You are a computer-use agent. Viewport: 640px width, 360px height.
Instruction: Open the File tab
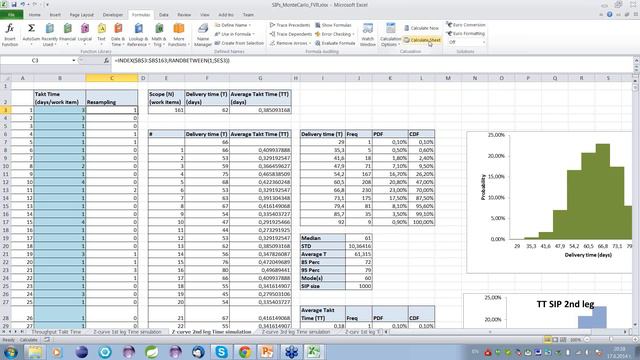pos(11,15)
